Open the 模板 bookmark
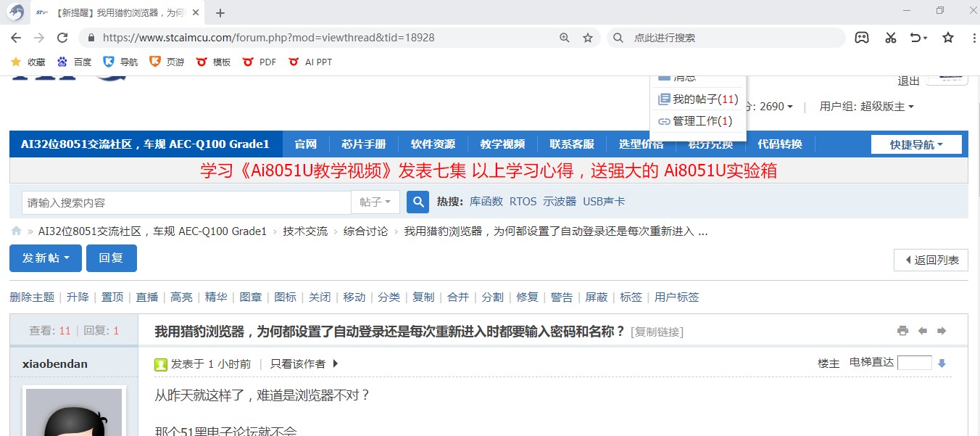 213,62
